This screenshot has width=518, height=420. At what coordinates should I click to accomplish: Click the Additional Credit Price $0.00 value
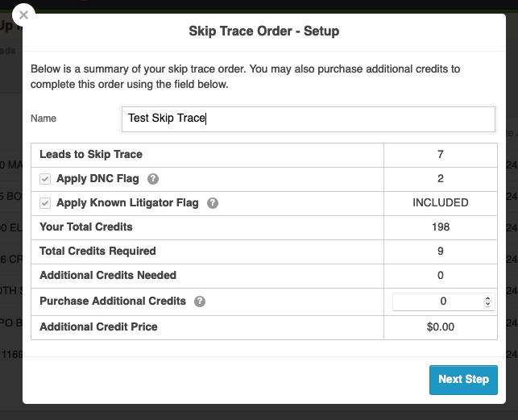tap(441, 326)
